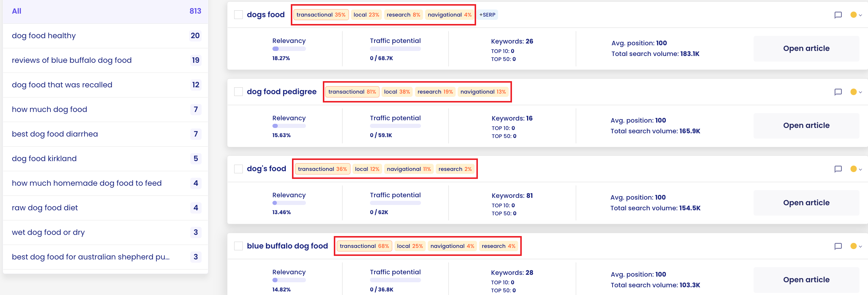
Task: Click yellow status dot on dogs food card
Action: 853,15
